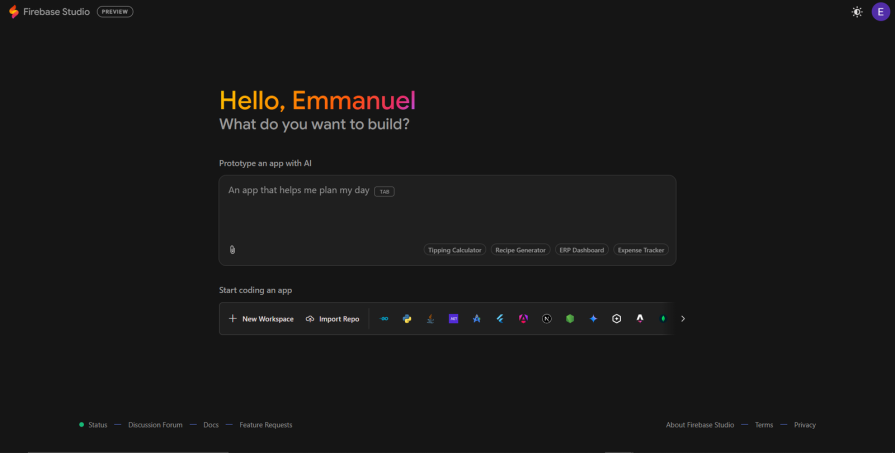Open the Terms link
Viewport: 895px width, 453px height.
click(x=764, y=425)
